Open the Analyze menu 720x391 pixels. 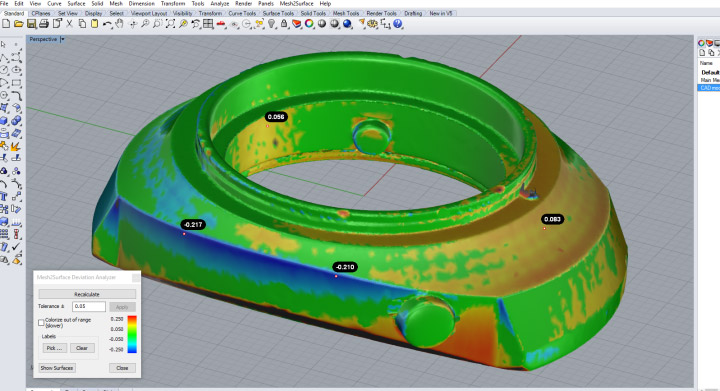pos(219,4)
